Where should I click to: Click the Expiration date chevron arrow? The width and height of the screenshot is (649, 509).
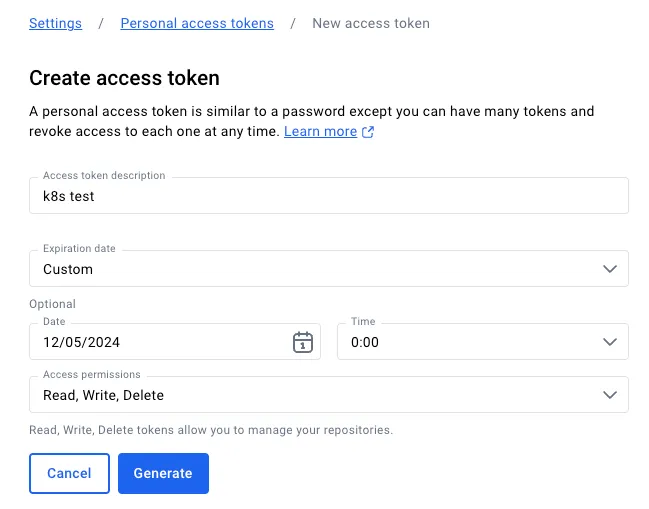(x=610, y=269)
